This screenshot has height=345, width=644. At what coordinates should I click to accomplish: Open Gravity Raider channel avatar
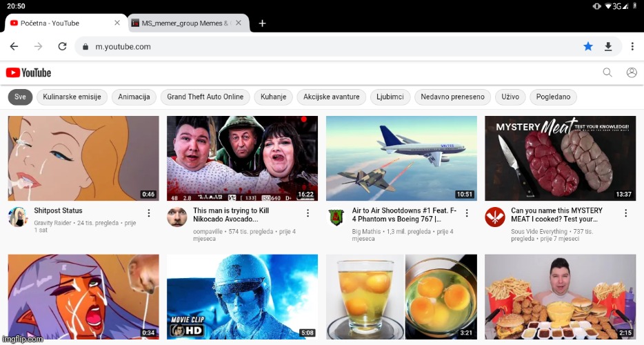tap(18, 217)
